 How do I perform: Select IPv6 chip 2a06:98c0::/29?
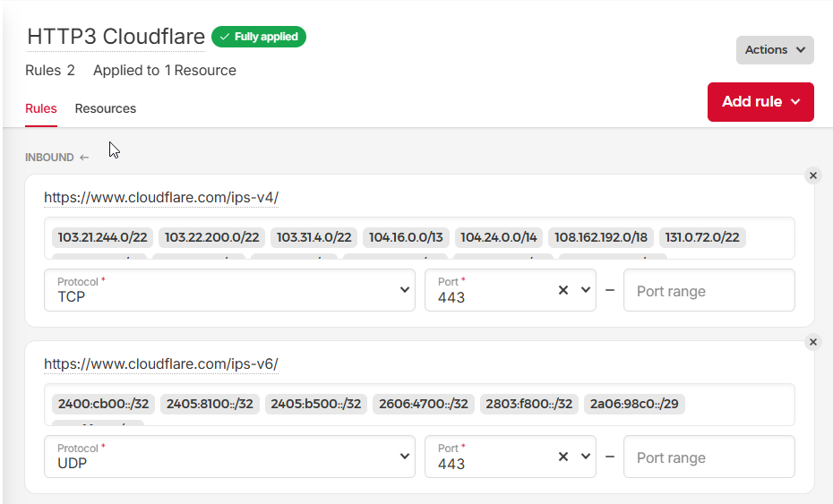coord(634,404)
